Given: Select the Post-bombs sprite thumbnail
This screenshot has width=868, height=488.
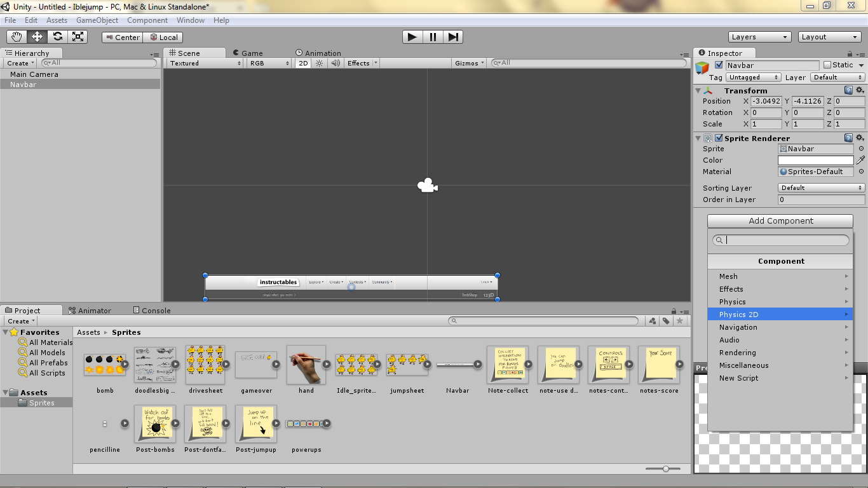Looking at the screenshot, I should pos(155,424).
